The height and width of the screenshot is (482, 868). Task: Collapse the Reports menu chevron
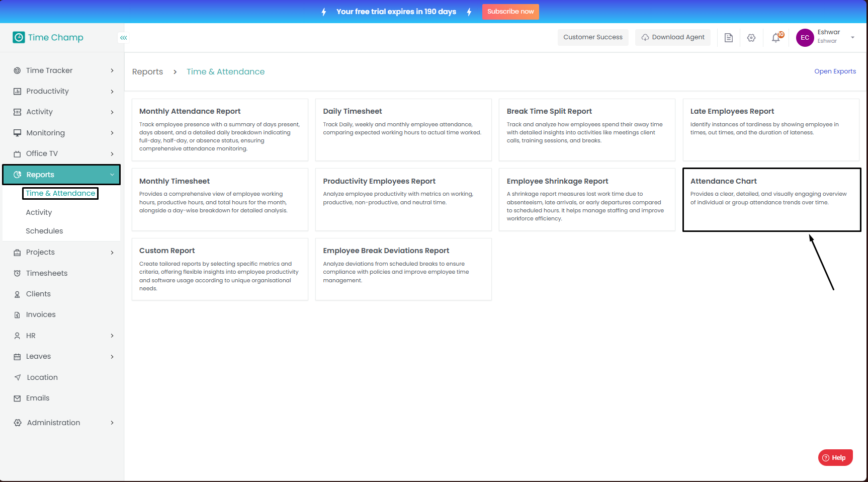click(112, 175)
